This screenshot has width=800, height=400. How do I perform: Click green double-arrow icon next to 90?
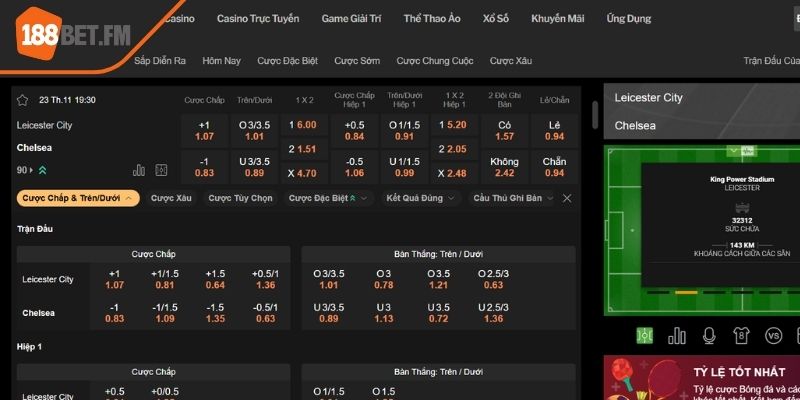(43, 170)
